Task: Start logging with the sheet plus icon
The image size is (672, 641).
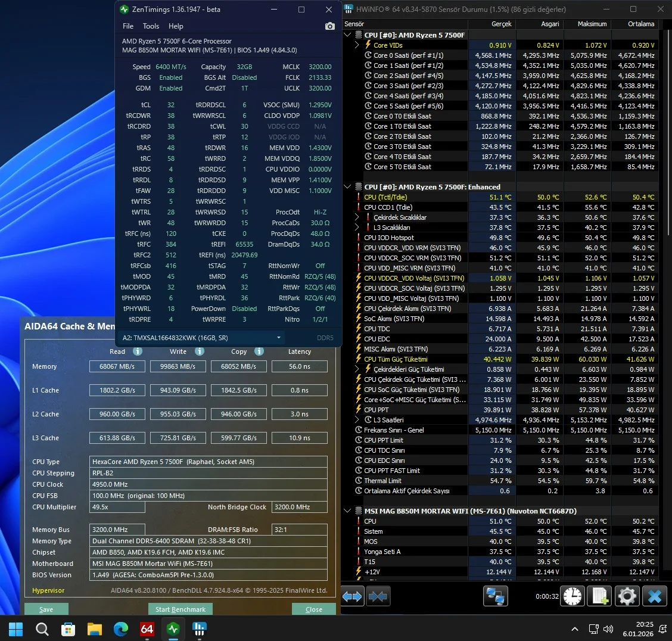Action: 599,596
